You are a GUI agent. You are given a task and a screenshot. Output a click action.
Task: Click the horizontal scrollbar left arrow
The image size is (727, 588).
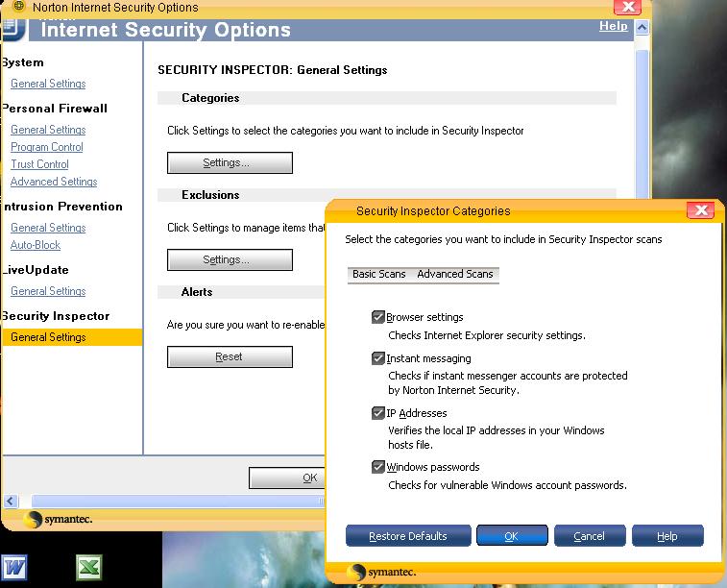pyautogui.click(x=11, y=501)
